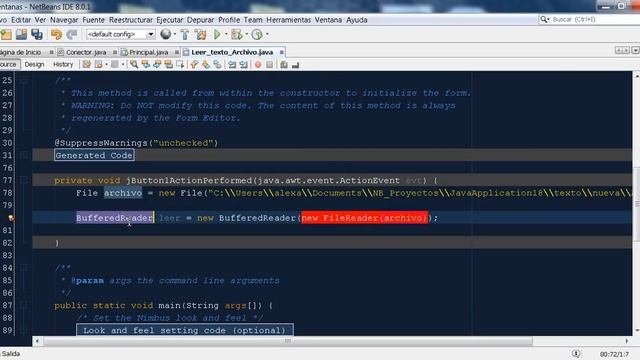Screen dimensions: 640x360
Task: Click Look and feel setting code block
Action: 184,330
